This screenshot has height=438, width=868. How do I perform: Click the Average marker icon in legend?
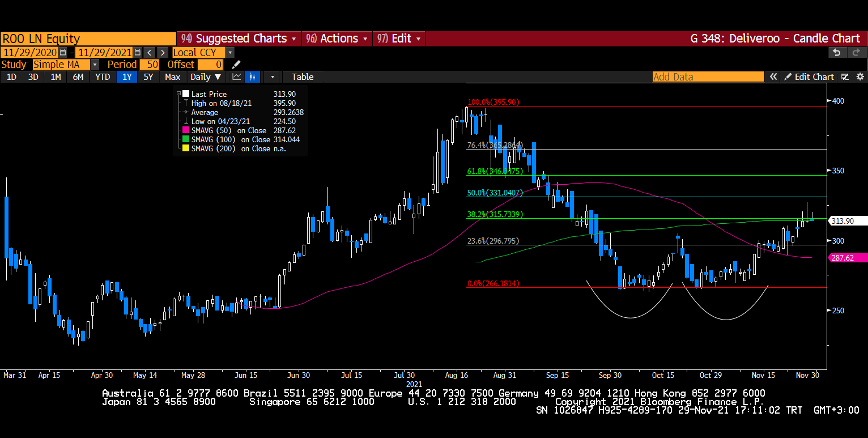(x=185, y=112)
